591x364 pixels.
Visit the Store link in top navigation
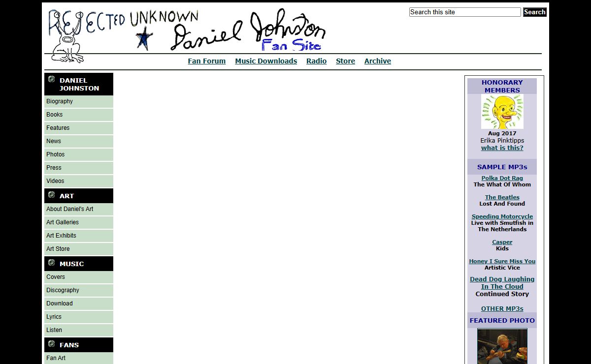click(345, 61)
